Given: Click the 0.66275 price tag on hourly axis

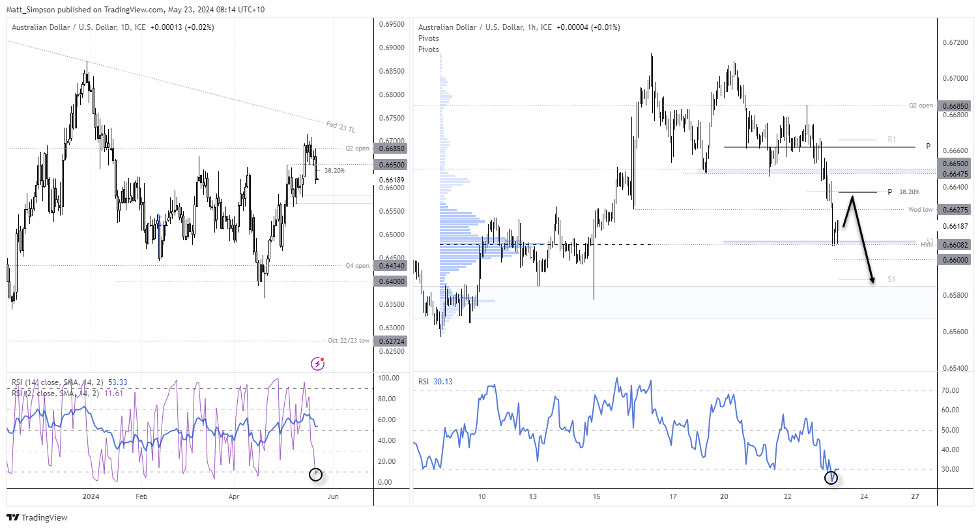Looking at the screenshot, I should point(953,210).
